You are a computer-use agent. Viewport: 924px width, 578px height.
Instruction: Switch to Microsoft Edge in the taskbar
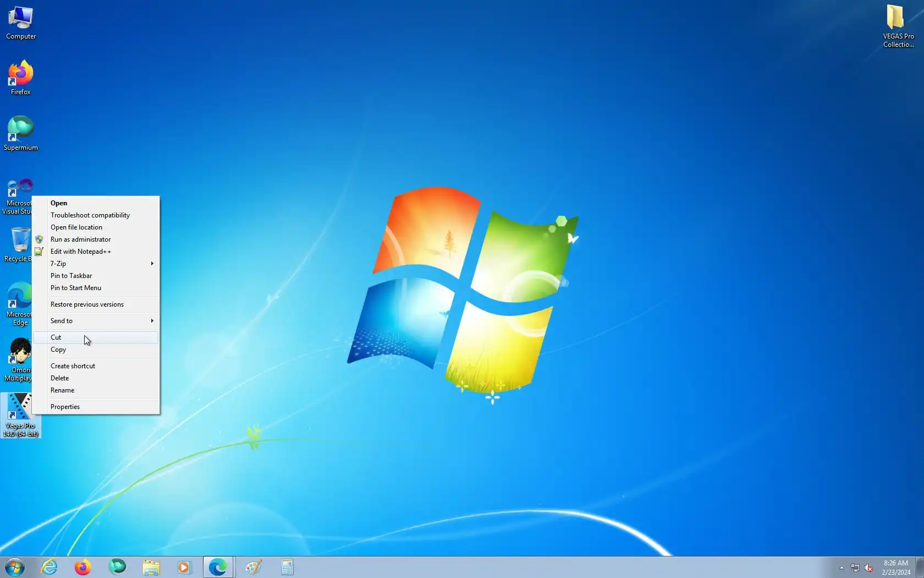(218, 567)
